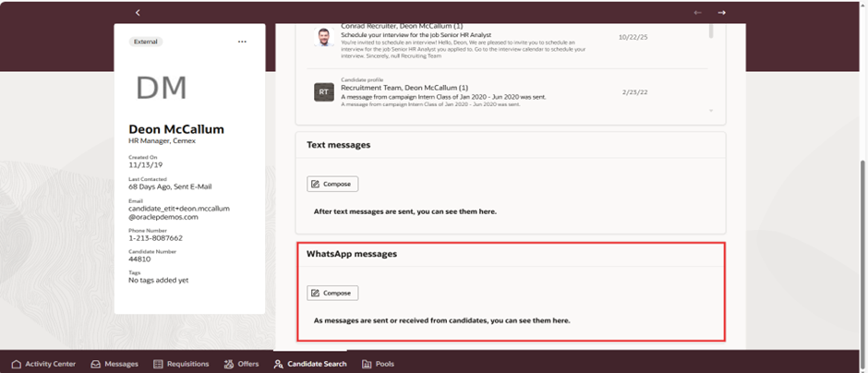Go back using the left chevron arrow
Viewport: 868px width, 373px height.
(x=138, y=12)
